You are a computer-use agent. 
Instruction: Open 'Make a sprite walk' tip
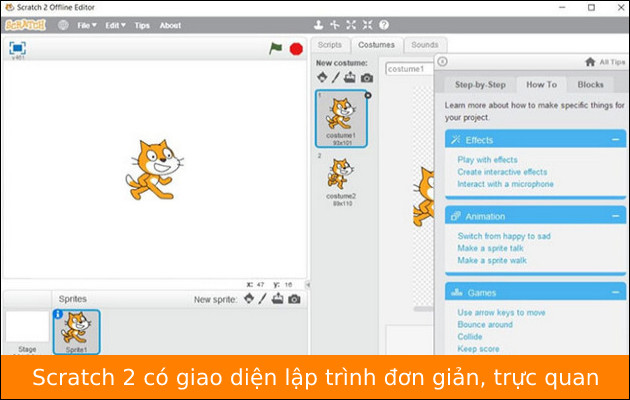pyautogui.click(x=492, y=260)
